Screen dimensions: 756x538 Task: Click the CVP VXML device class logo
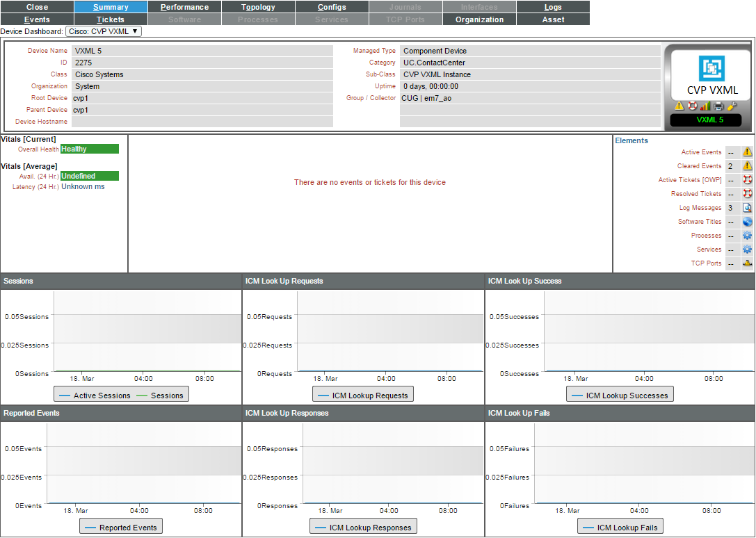(x=711, y=68)
